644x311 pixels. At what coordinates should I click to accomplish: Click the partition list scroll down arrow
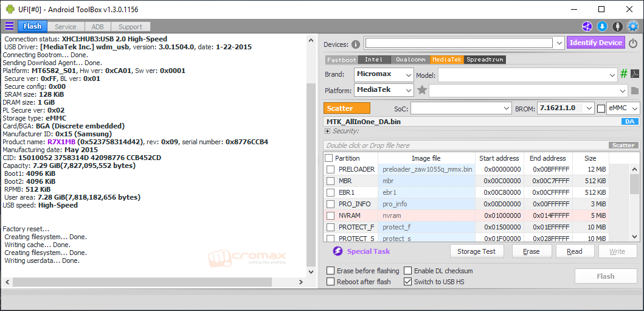(634, 236)
